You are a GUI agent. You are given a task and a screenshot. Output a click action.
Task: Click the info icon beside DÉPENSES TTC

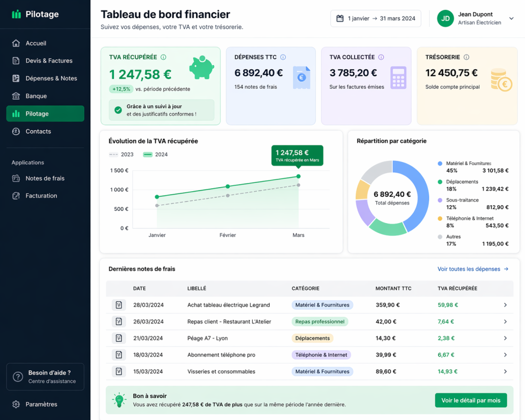tap(283, 57)
